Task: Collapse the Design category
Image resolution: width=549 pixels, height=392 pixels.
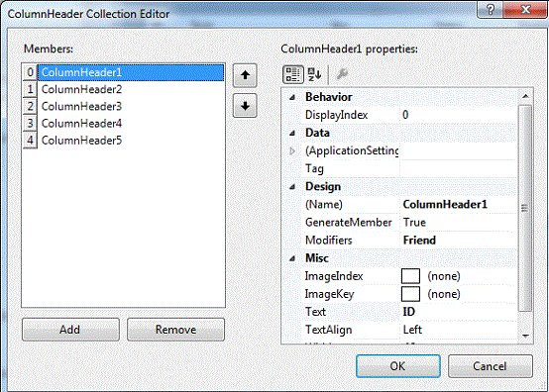Action: [292, 187]
